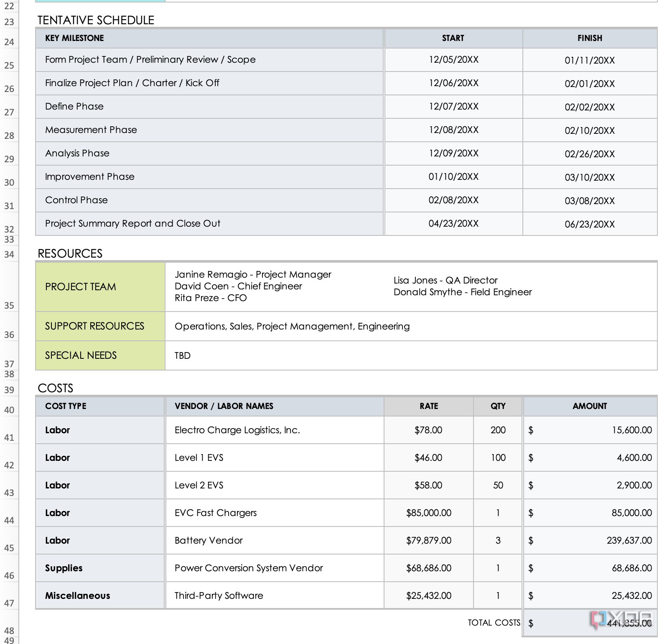
Task: Click finish date 02/26/20XX
Action: click(x=590, y=154)
